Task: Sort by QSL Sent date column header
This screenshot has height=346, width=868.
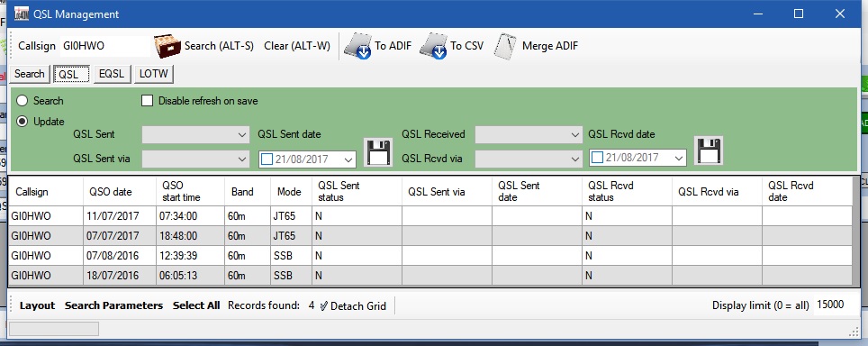Action: coord(537,192)
